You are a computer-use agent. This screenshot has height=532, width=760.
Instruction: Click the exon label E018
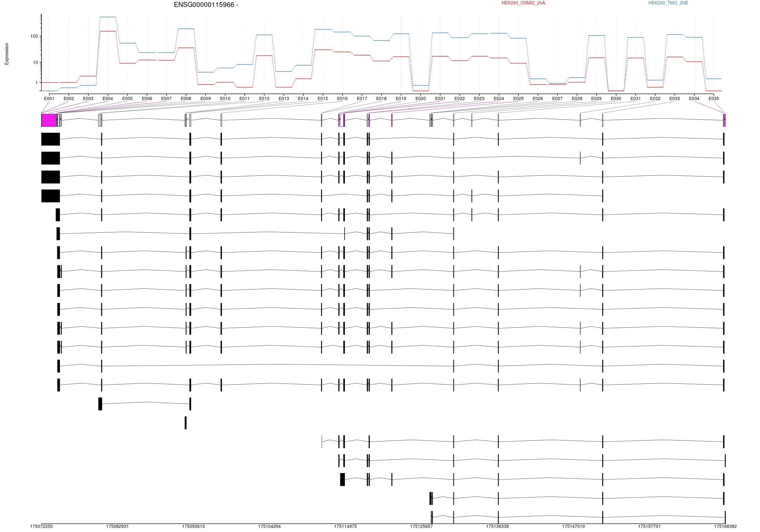tap(381, 99)
